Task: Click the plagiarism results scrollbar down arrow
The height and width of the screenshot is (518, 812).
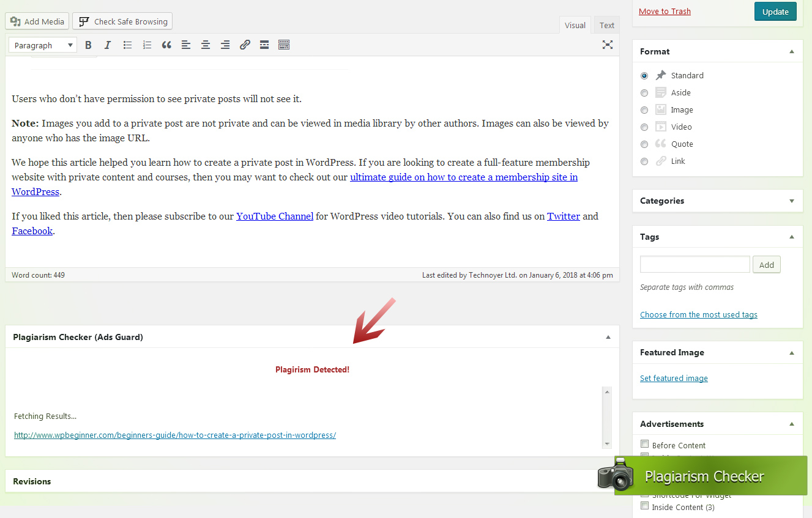Action: point(607,444)
